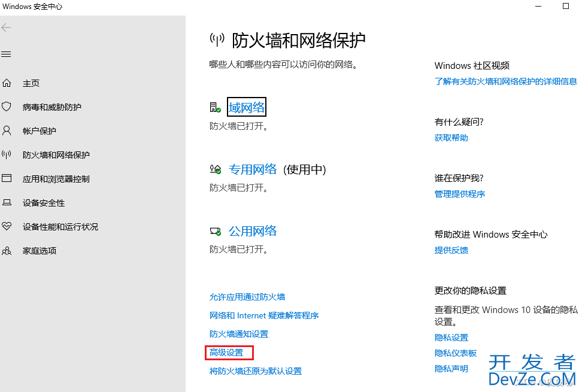Click the 获取帮助 link

click(451, 138)
